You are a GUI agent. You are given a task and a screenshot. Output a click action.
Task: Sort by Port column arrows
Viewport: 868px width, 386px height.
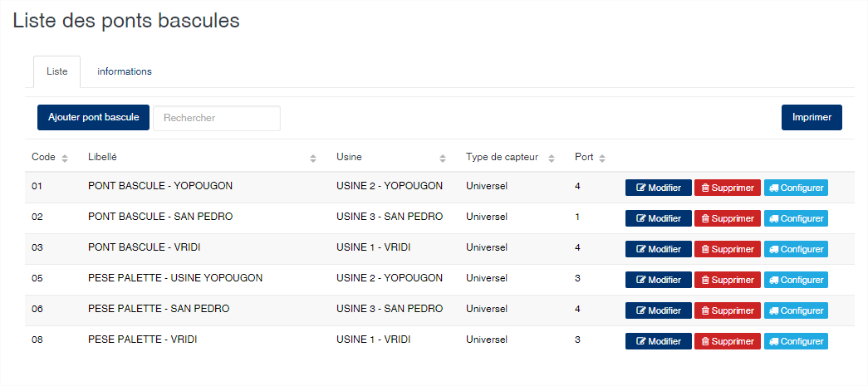(601, 159)
